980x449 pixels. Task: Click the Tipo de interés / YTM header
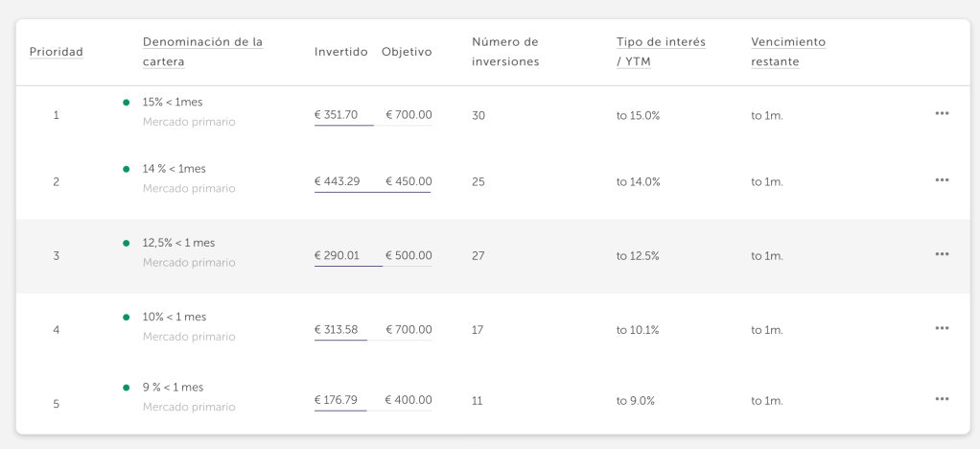pos(660,52)
